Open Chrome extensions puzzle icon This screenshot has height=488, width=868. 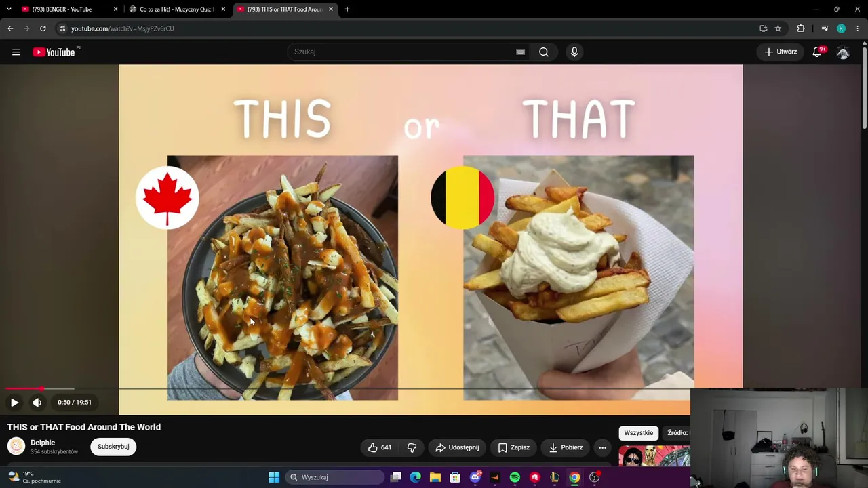click(x=801, y=28)
